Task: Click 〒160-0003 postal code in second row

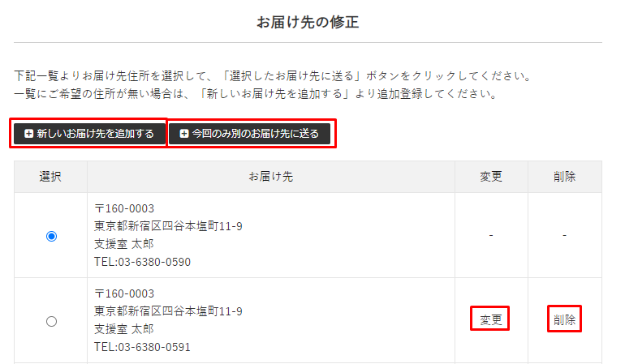Action: tap(124, 293)
